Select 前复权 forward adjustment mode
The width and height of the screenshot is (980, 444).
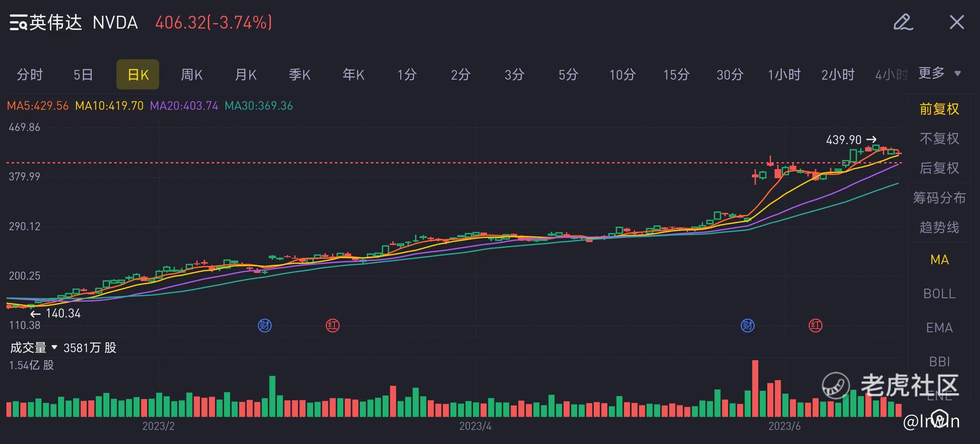[939, 109]
